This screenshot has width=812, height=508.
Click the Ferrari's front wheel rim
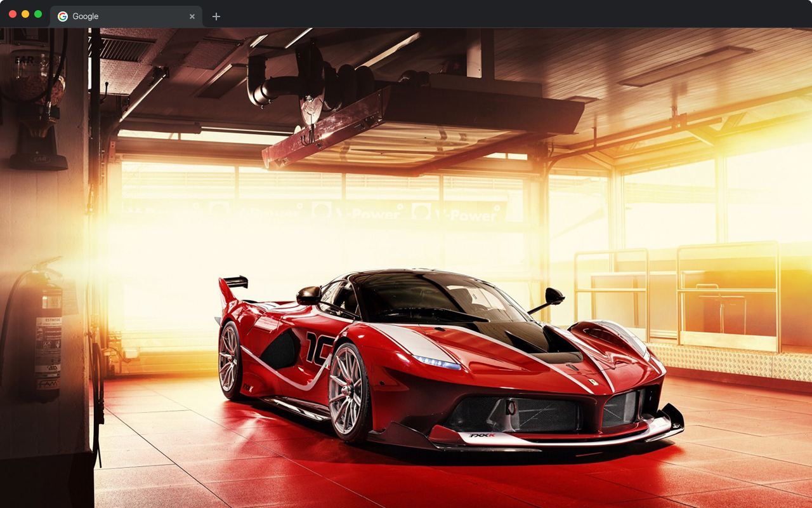346,391
